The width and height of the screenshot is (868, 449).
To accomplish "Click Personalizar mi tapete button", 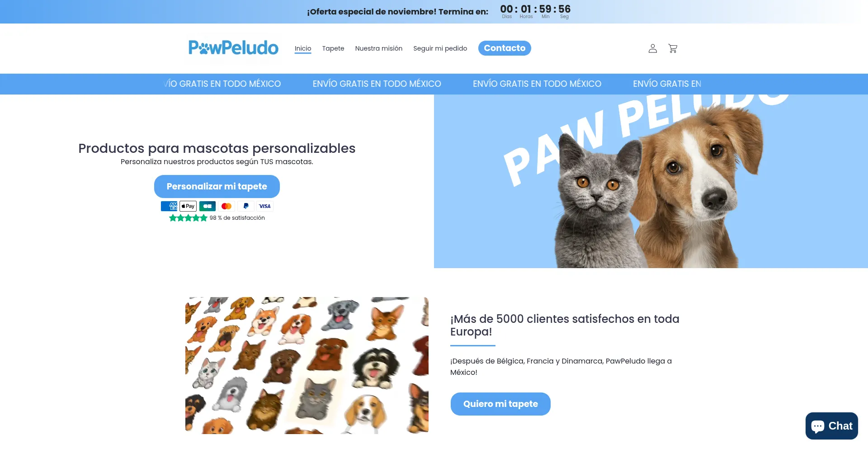I will coord(217,186).
